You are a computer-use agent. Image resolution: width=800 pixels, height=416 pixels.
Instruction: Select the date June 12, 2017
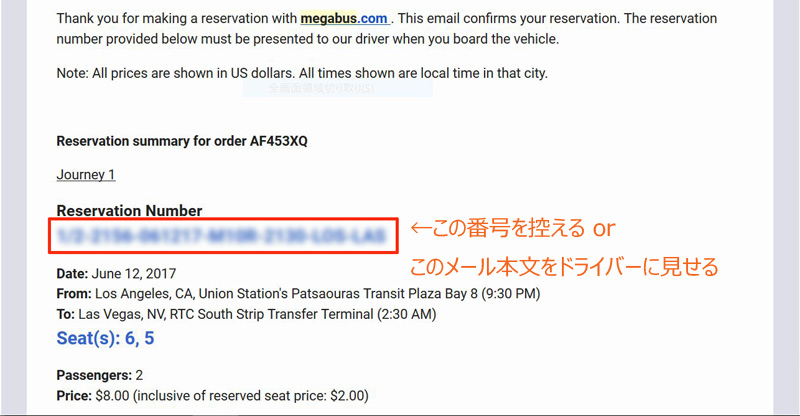(134, 274)
